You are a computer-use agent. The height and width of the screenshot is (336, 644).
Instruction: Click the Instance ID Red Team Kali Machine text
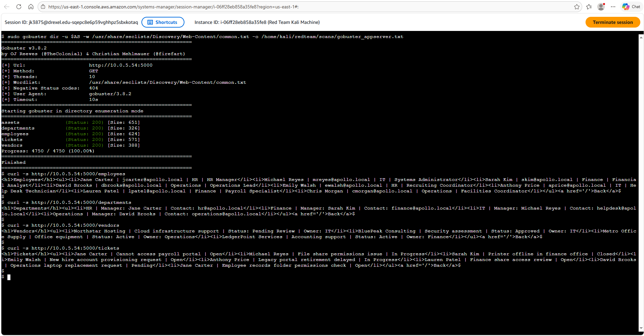[257, 22]
